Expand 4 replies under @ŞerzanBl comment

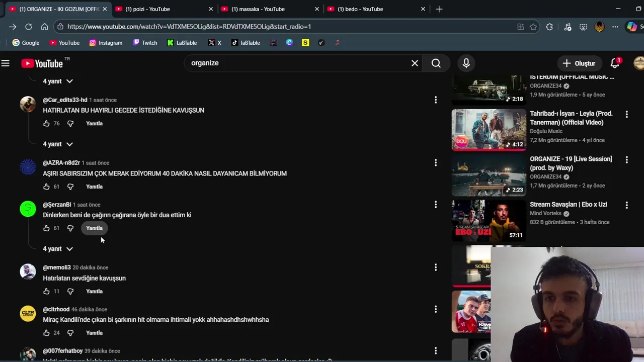[58, 249]
